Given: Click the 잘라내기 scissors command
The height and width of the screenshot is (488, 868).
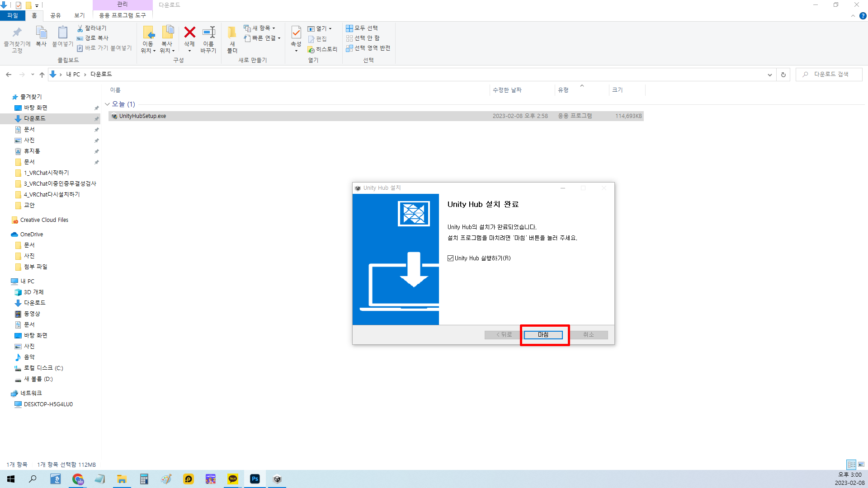Looking at the screenshot, I should (x=92, y=28).
